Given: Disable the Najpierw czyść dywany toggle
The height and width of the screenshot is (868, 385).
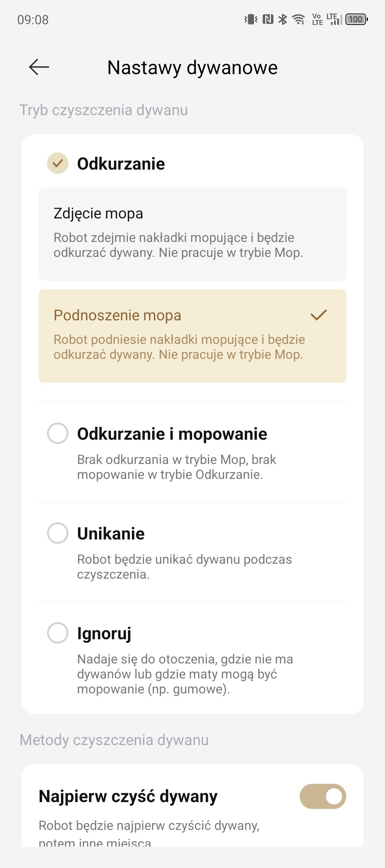Looking at the screenshot, I should click(x=323, y=796).
